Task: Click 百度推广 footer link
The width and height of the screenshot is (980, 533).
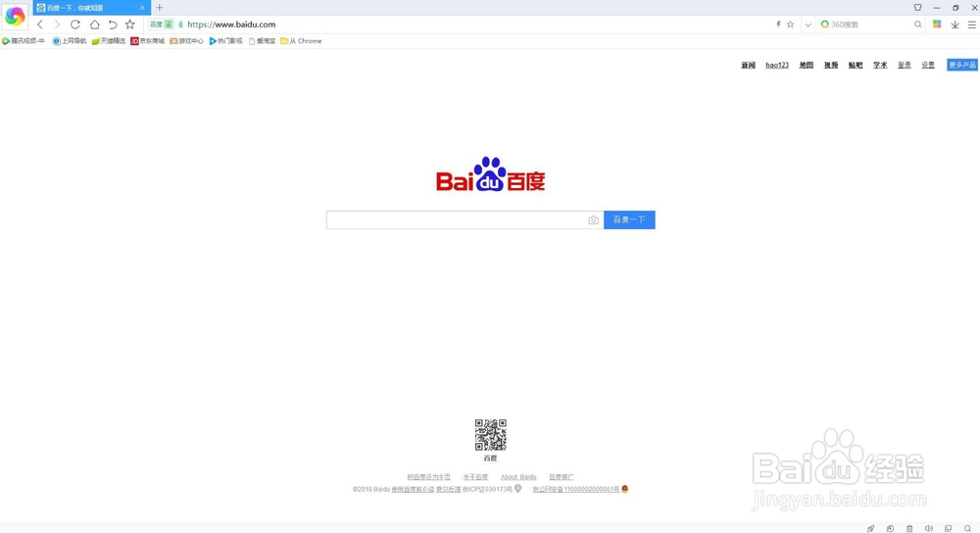Action: click(x=562, y=477)
